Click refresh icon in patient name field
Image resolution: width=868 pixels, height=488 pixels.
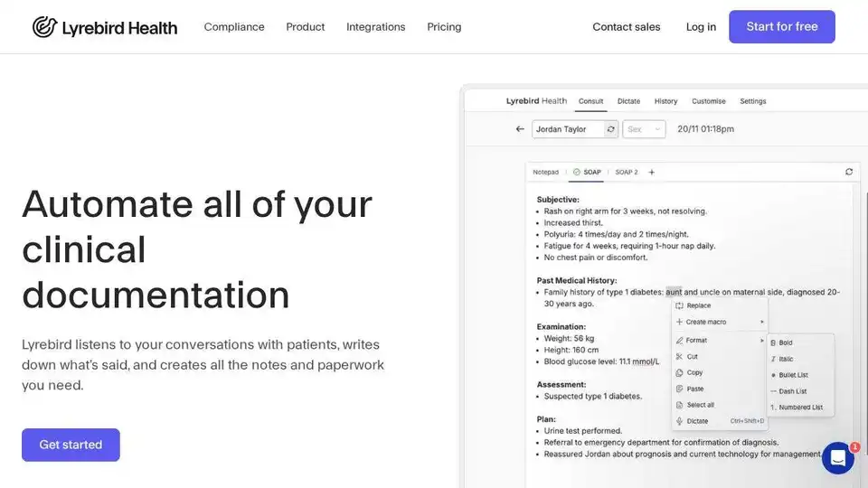click(610, 129)
